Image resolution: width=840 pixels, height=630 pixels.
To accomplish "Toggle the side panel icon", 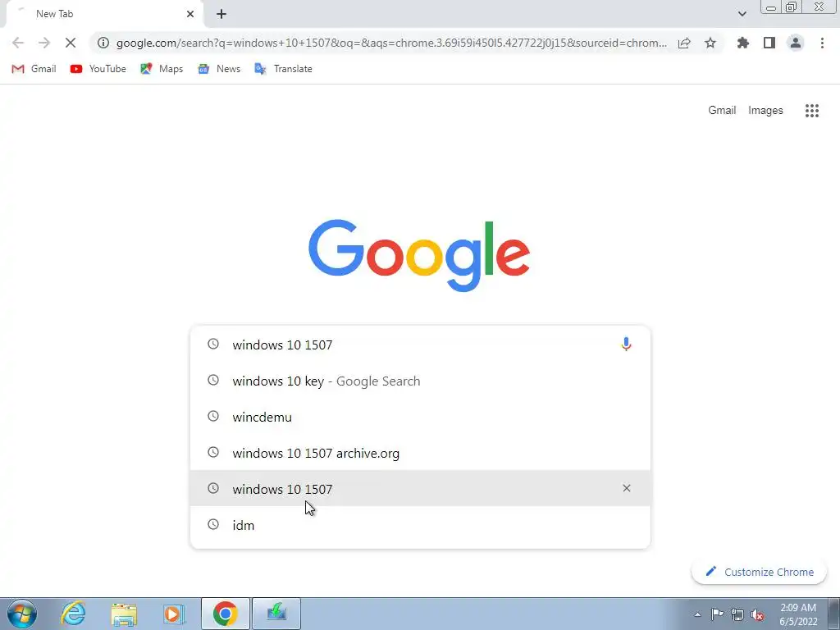I will (769, 43).
